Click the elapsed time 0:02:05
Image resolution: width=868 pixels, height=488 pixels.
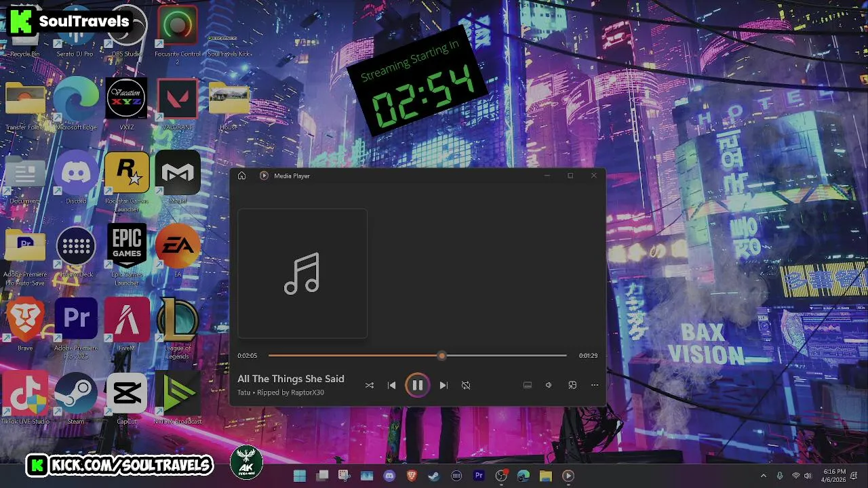248,356
